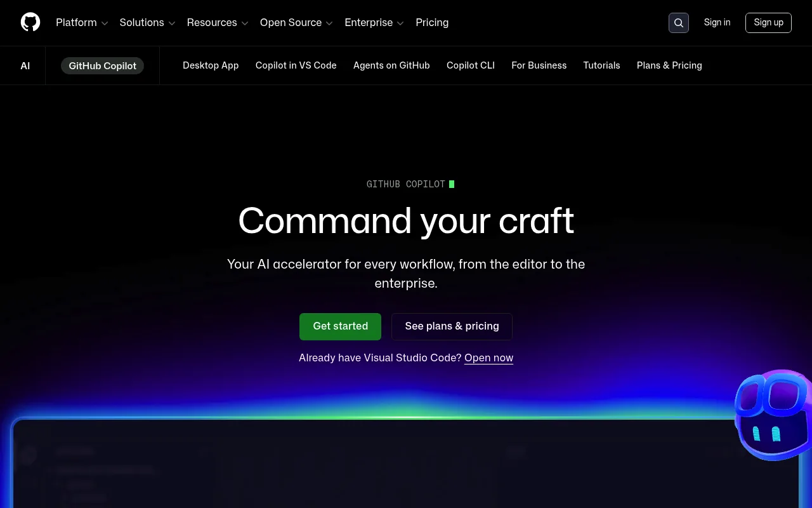Image resolution: width=812 pixels, height=508 pixels.
Task: Open the Open Source dropdown menu
Action: click(296, 23)
